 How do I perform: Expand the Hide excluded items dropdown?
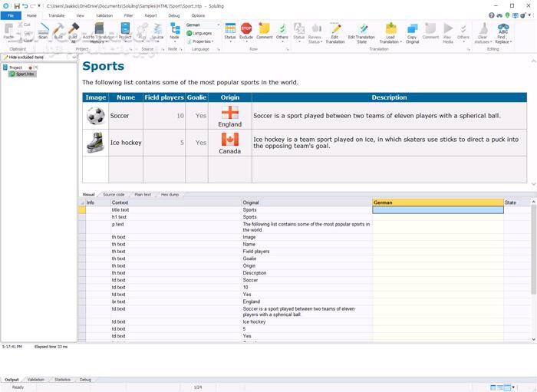click(x=74, y=58)
